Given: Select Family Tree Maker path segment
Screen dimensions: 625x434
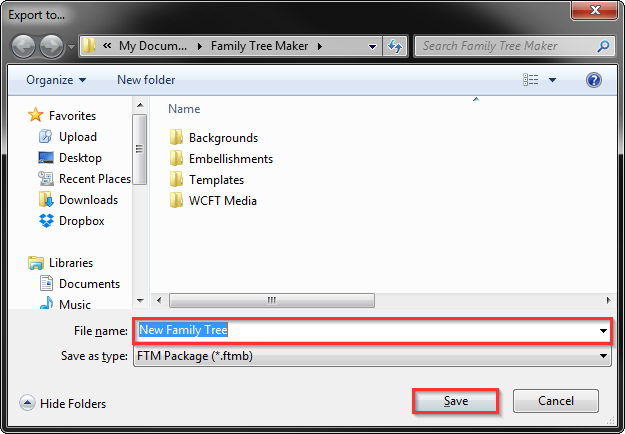Looking at the screenshot, I should coord(259,46).
